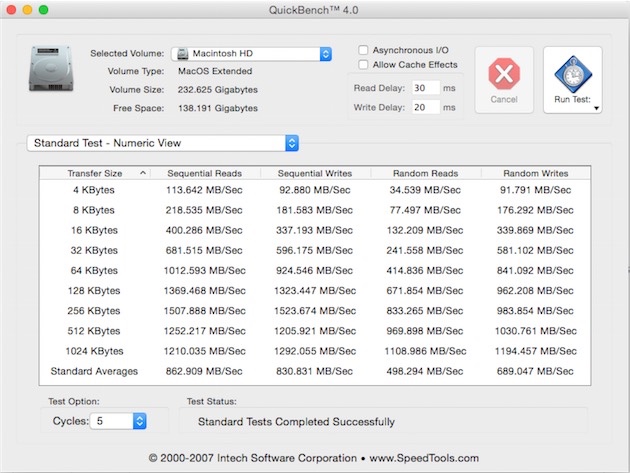Click the 983.854 MB/Sec value

pyautogui.click(x=535, y=311)
